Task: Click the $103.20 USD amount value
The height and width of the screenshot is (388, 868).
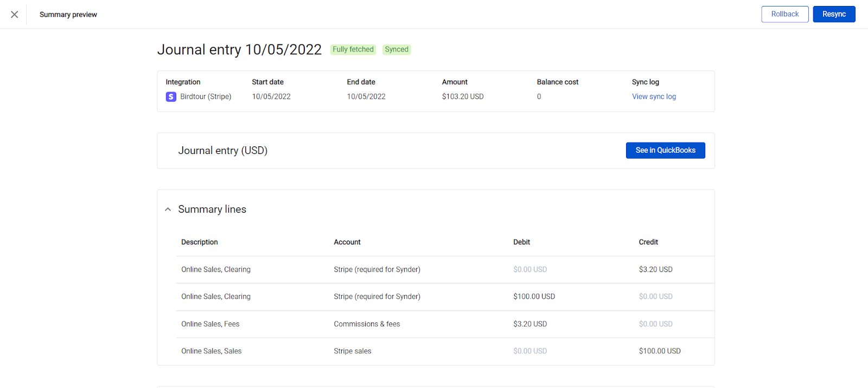Action: 463,96
